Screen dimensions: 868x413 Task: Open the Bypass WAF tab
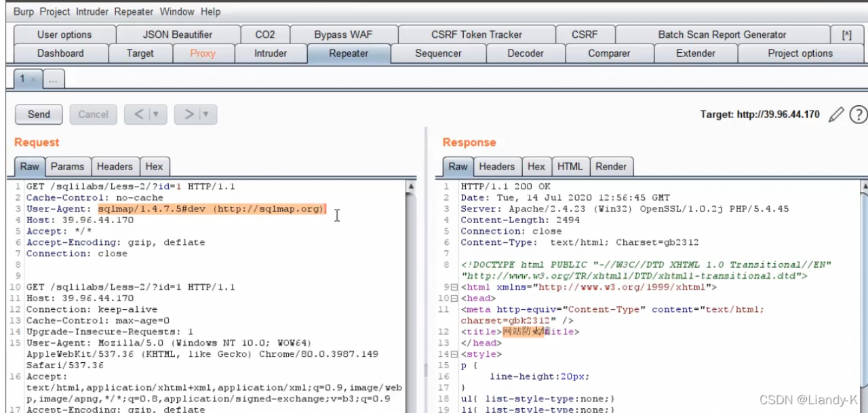pos(344,35)
